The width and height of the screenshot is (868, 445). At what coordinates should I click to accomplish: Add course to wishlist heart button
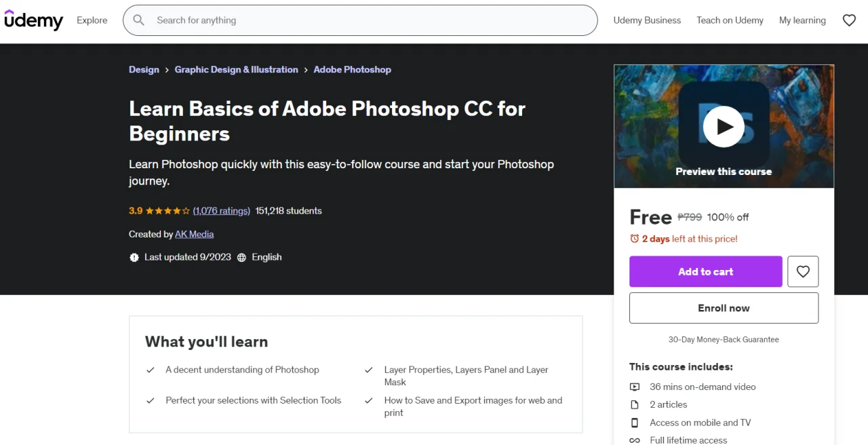point(803,271)
